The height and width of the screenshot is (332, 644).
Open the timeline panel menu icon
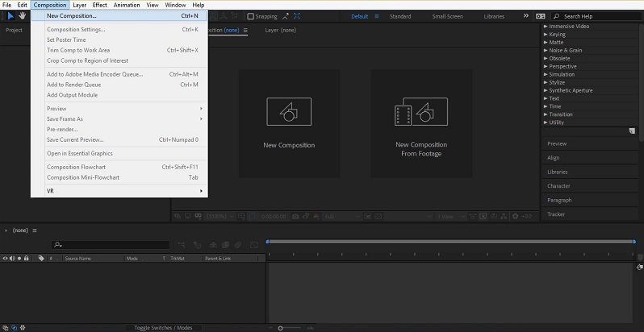click(x=35, y=230)
